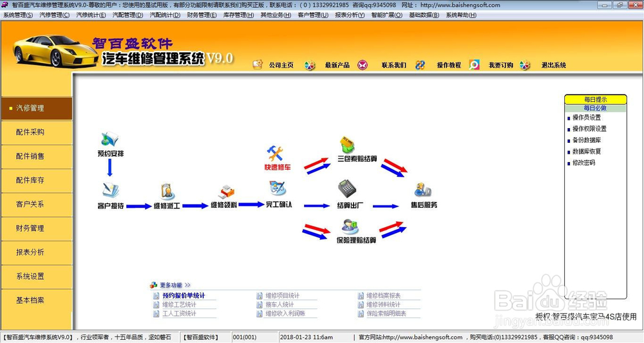Select sidebar 财务管理 item
Screen dimensions: 644x343
(37, 228)
